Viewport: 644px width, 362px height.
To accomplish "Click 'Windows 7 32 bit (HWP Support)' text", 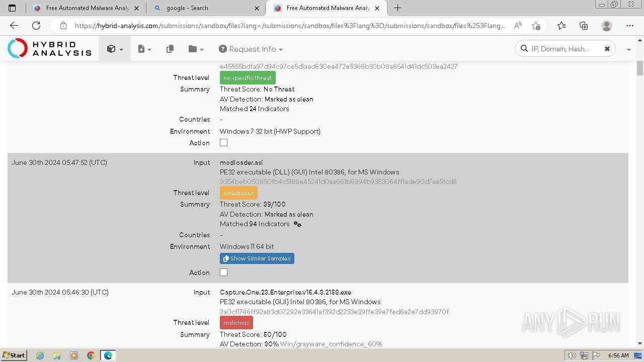I will click(x=270, y=131).
